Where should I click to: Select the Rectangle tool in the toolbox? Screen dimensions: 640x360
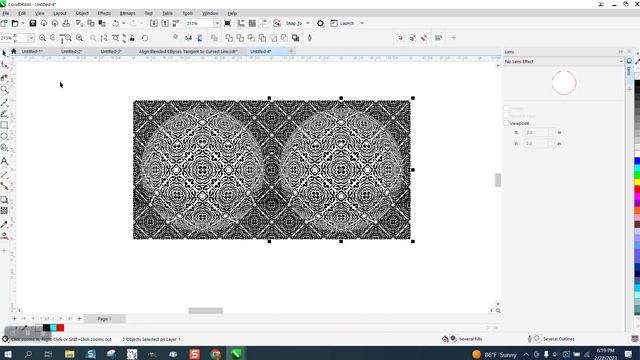tap(4, 125)
